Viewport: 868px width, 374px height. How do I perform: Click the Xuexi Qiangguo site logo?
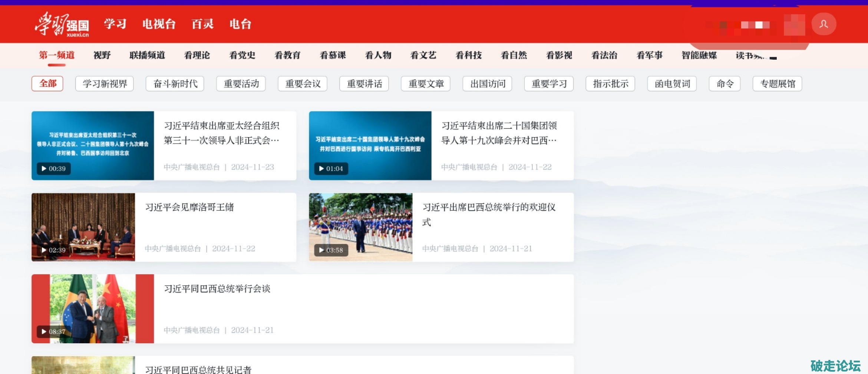pos(62,24)
